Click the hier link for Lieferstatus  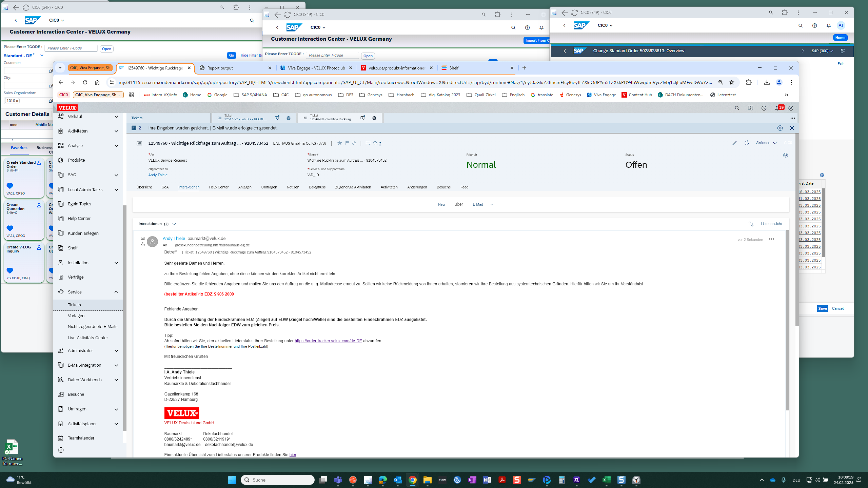293,455
